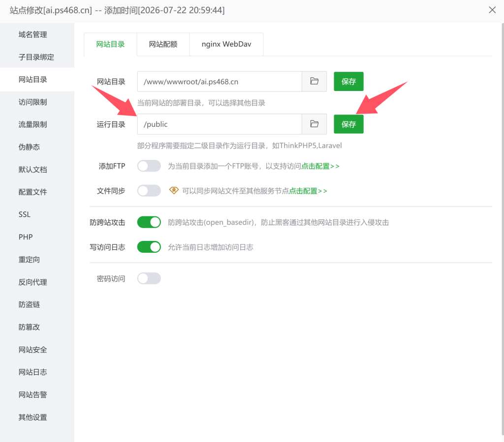Click the hint 当前网站的部署目录，可以选择其他目录
The image size is (504, 442).
click(x=201, y=103)
